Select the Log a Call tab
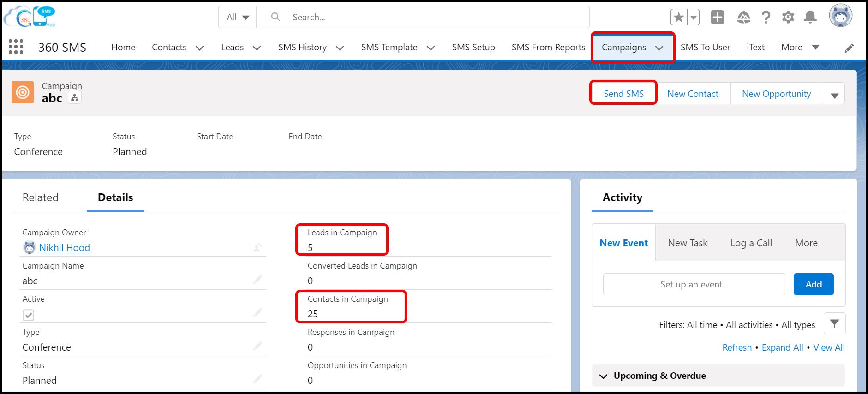 [x=751, y=243]
